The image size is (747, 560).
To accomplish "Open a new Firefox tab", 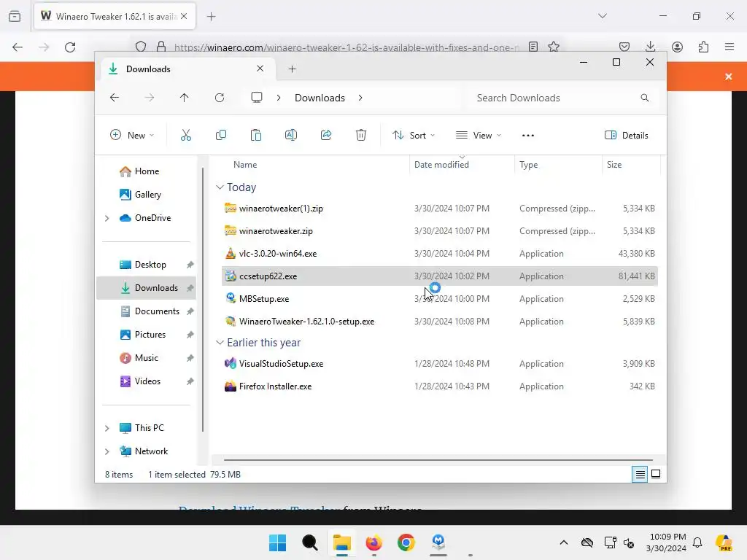I will tap(212, 17).
